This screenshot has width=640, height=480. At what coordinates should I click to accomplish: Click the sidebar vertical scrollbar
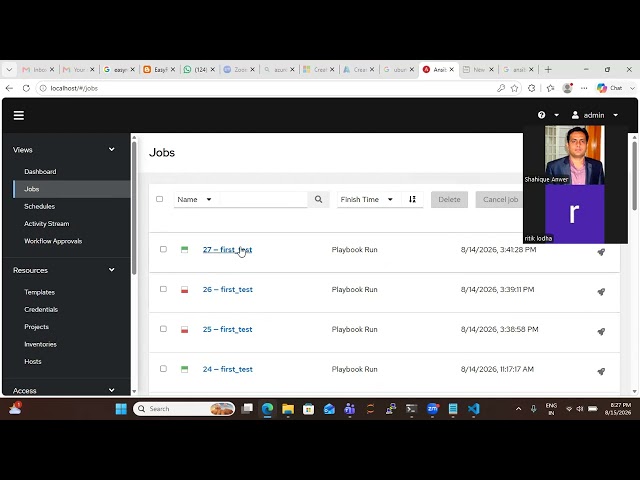(x=134, y=208)
